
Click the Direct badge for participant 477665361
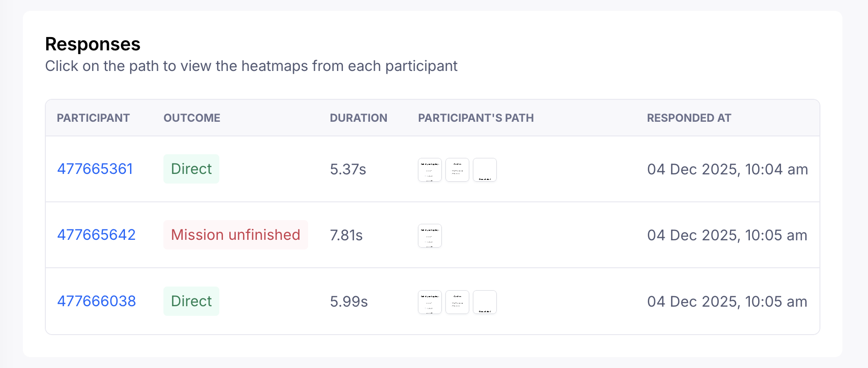click(x=191, y=169)
